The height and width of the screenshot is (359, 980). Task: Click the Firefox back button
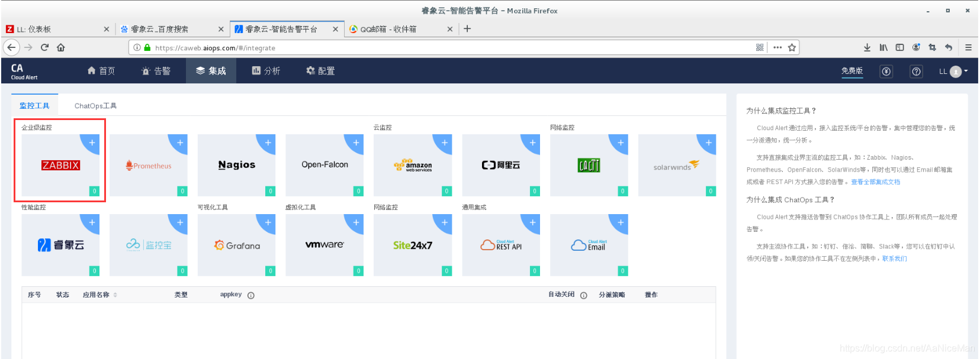pos(11,47)
